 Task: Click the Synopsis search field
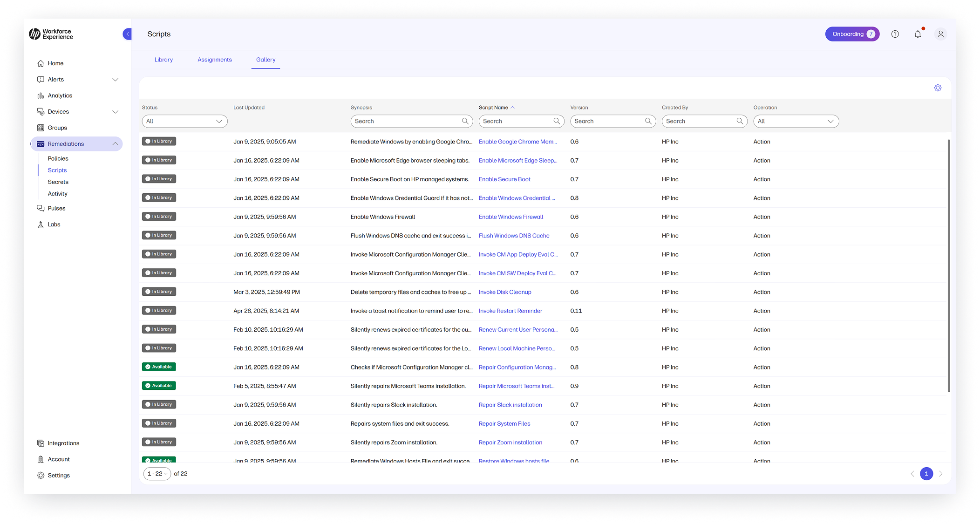pyautogui.click(x=412, y=121)
